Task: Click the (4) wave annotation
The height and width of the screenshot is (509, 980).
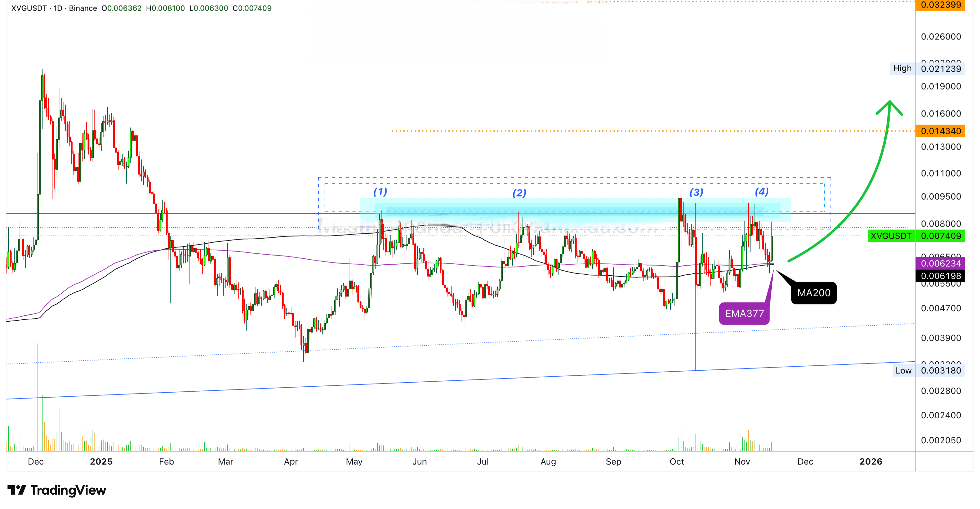Action: 762,191
